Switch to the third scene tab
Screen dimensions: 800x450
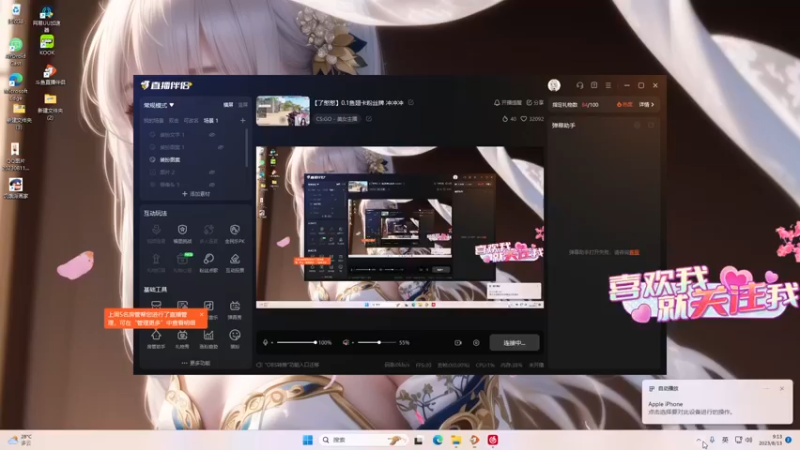point(191,120)
